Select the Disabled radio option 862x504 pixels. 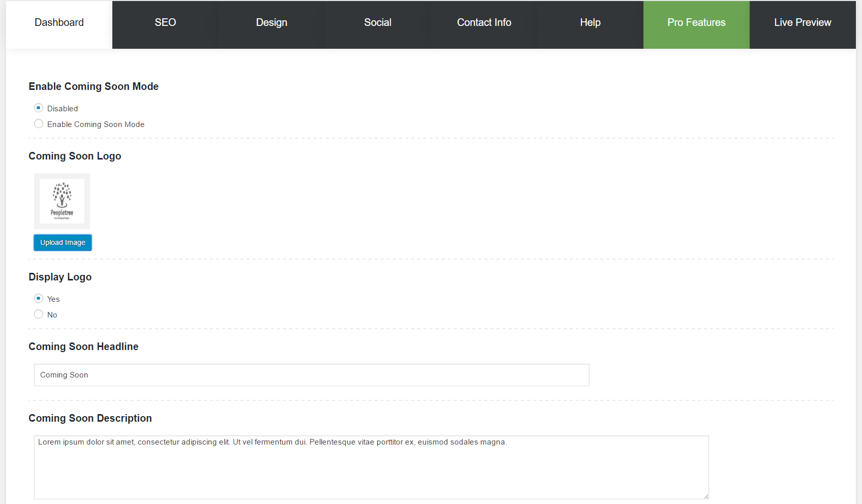click(39, 108)
